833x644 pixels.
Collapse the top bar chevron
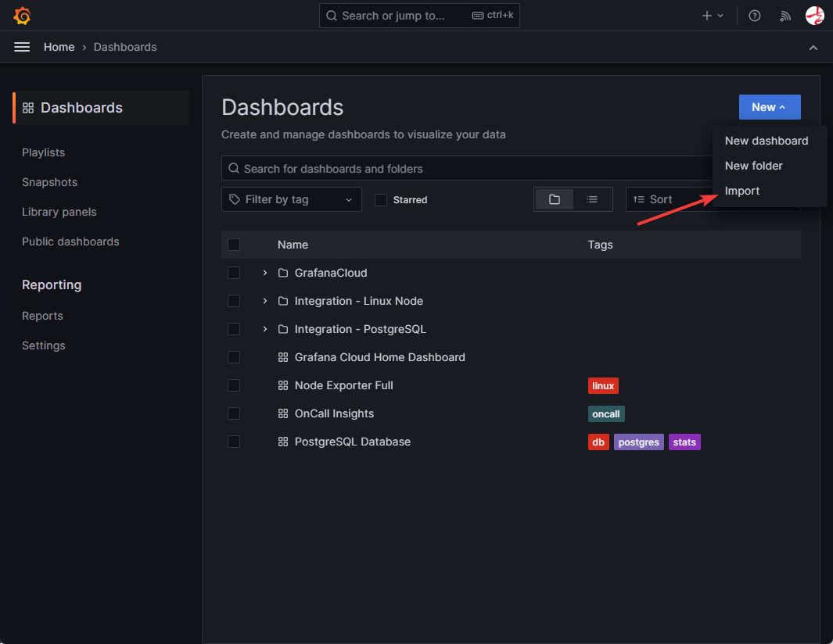(813, 48)
